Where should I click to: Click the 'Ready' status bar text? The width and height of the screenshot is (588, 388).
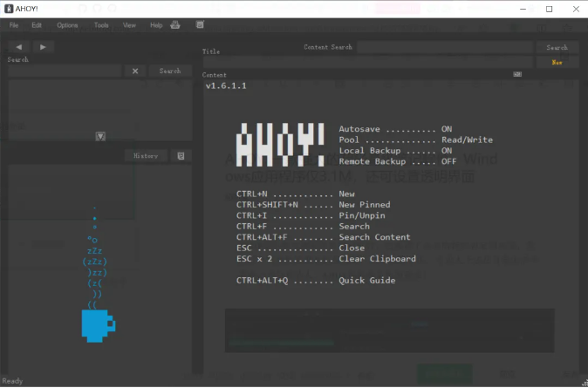(x=12, y=381)
